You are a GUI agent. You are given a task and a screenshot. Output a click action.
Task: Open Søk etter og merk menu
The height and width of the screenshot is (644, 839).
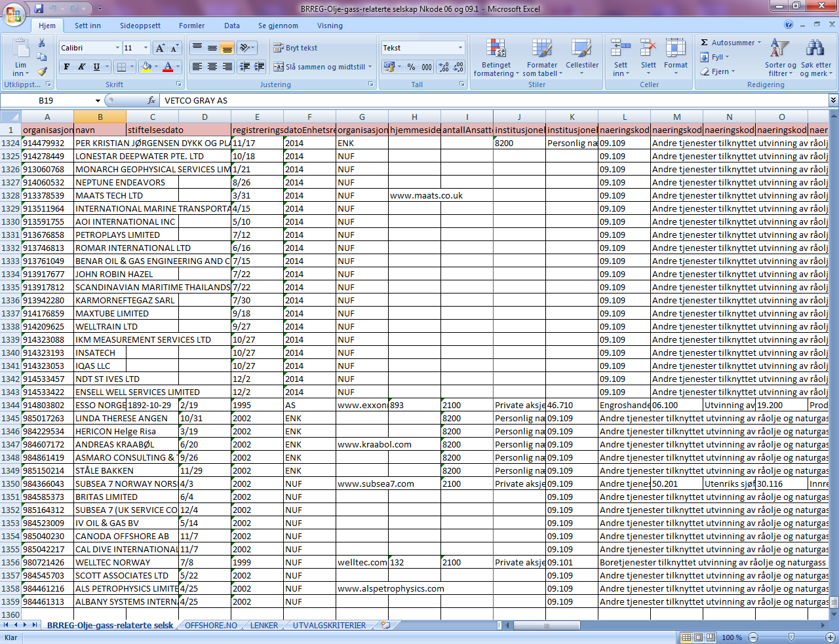[816, 58]
